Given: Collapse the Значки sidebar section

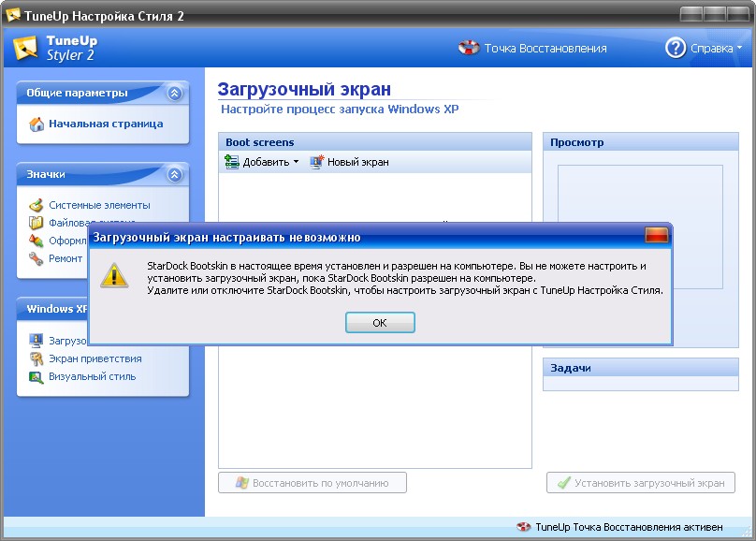Looking at the screenshot, I should pyautogui.click(x=174, y=175).
